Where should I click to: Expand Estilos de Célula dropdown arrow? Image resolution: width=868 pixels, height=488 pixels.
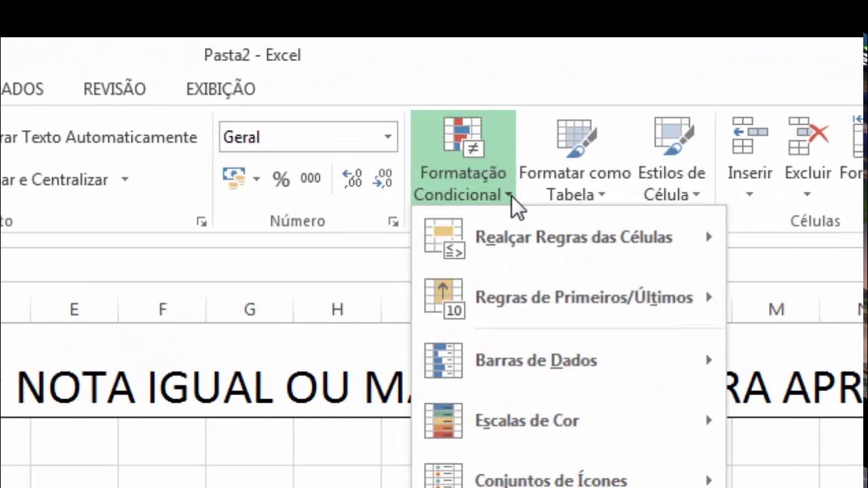tap(696, 195)
